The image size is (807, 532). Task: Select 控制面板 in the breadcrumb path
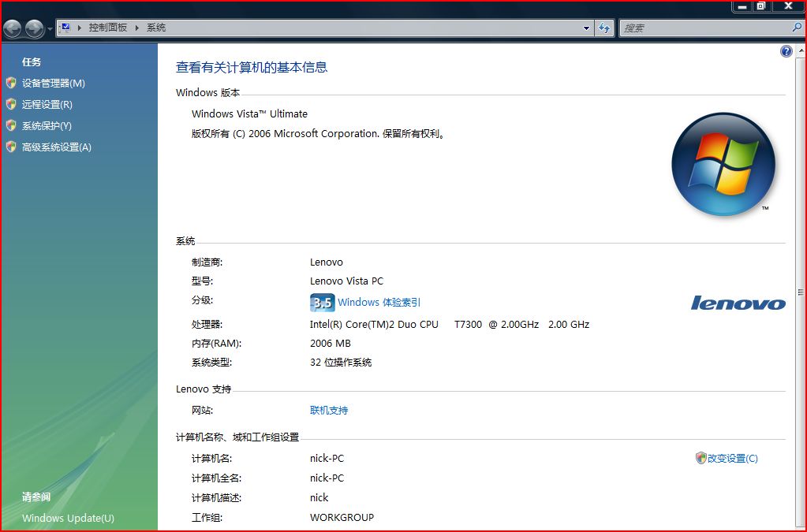[x=108, y=28]
